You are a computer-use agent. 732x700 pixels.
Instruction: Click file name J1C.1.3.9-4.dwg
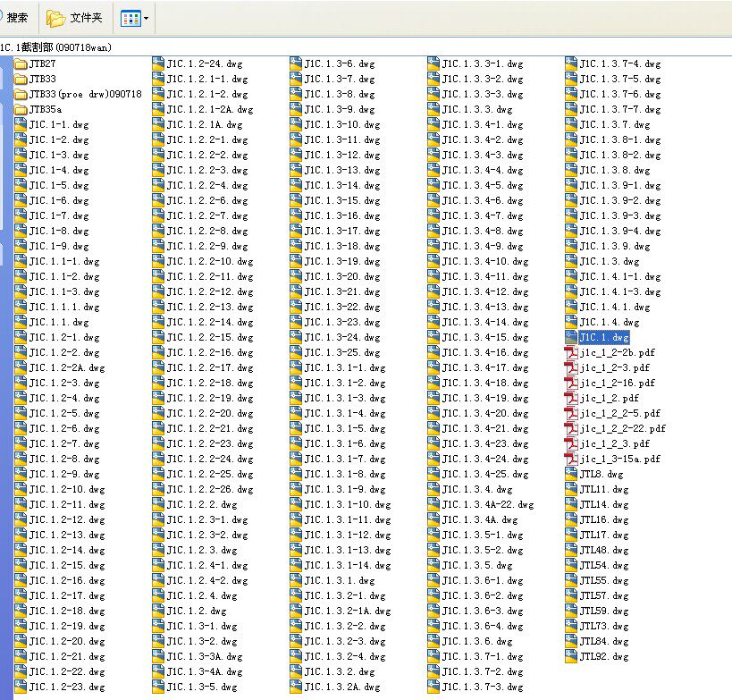pos(620,232)
